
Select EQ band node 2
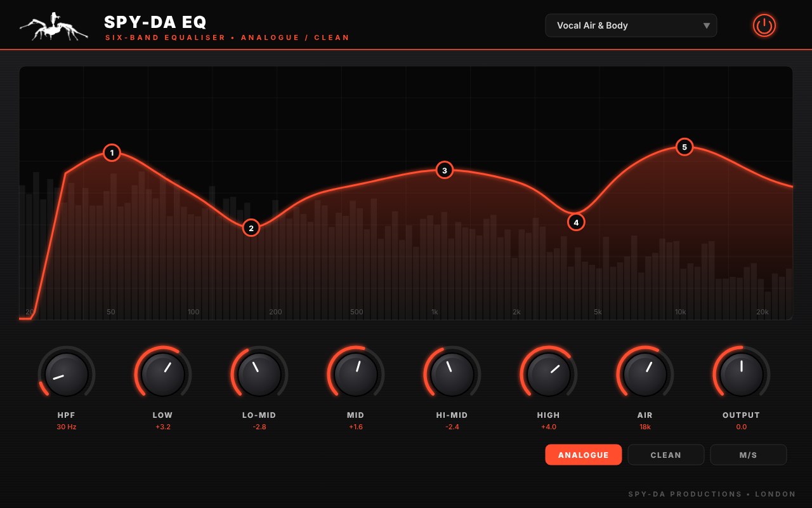coord(251,228)
